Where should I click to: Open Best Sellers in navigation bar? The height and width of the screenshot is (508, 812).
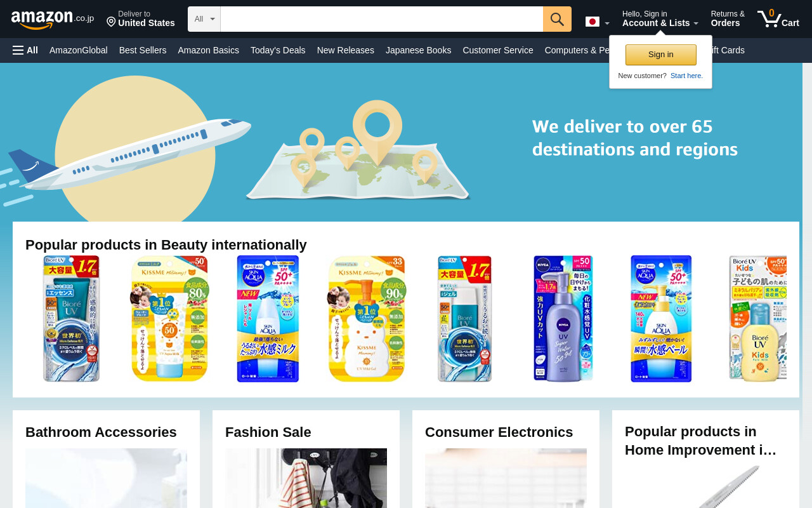pos(143,50)
